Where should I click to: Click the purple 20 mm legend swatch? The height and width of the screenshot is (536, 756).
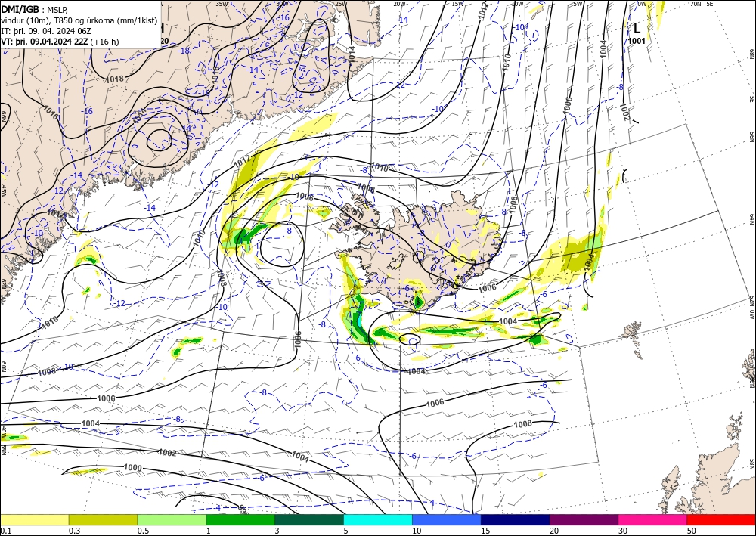coord(584,519)
